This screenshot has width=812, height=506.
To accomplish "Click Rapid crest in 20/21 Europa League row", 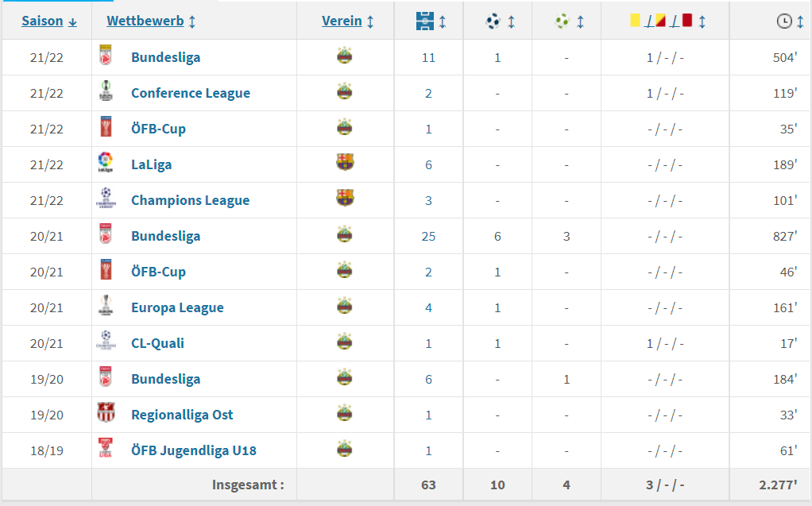I will (345, 306).
